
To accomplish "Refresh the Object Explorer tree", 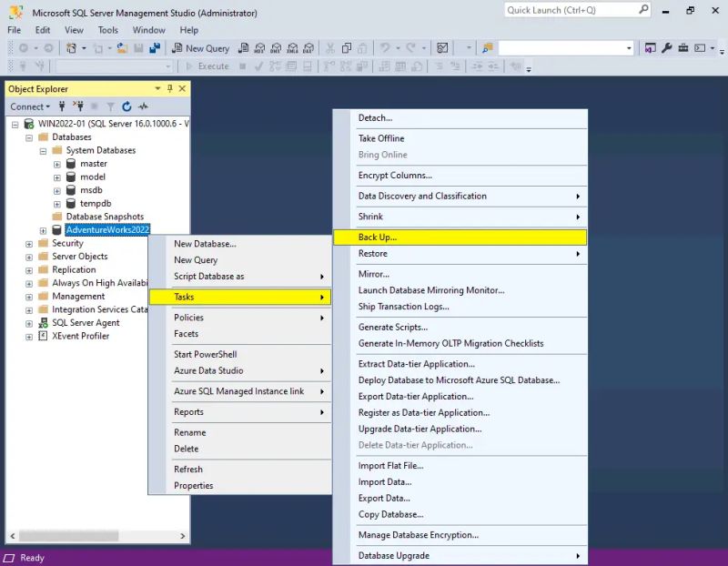I will pyautogui.click(x=126, y=106).
